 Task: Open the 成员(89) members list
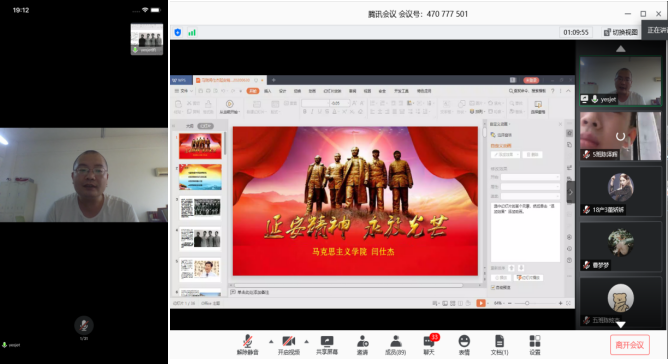[395, 345]
